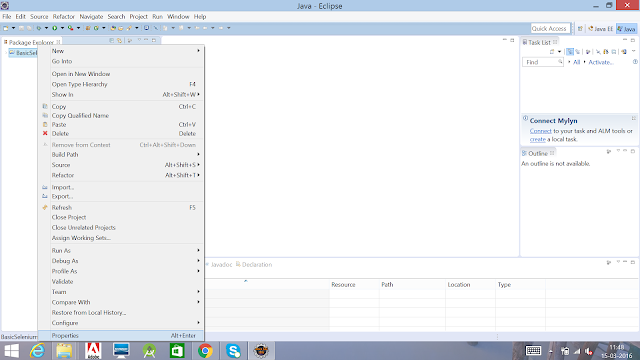Switch to the Java EE perspective
Viewport: 640px width, 360px height.
pyautogui.click(x=600, y=29)
